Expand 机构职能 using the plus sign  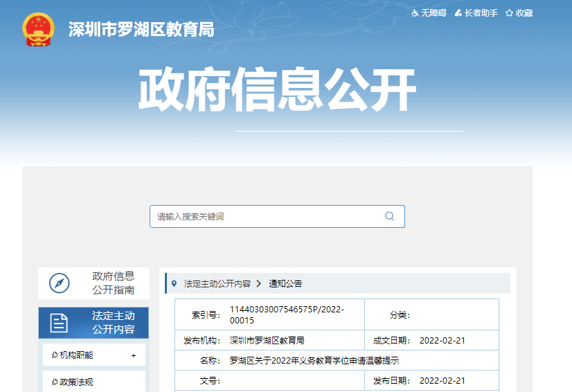(x=134, y=355)
